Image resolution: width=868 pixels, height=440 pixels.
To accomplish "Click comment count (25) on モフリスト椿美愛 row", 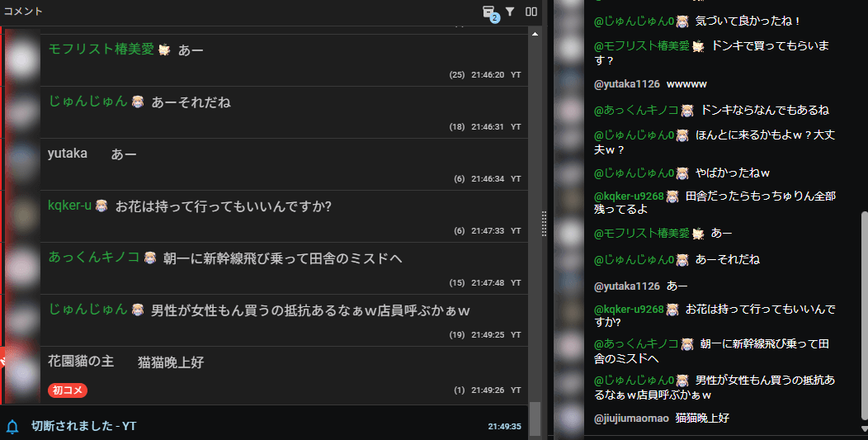I will tap(457, 75).
